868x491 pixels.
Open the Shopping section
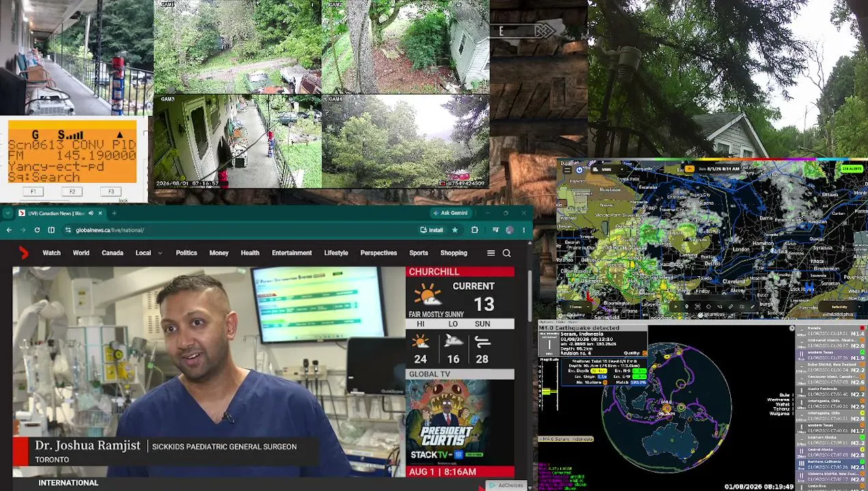coord(454,253)
